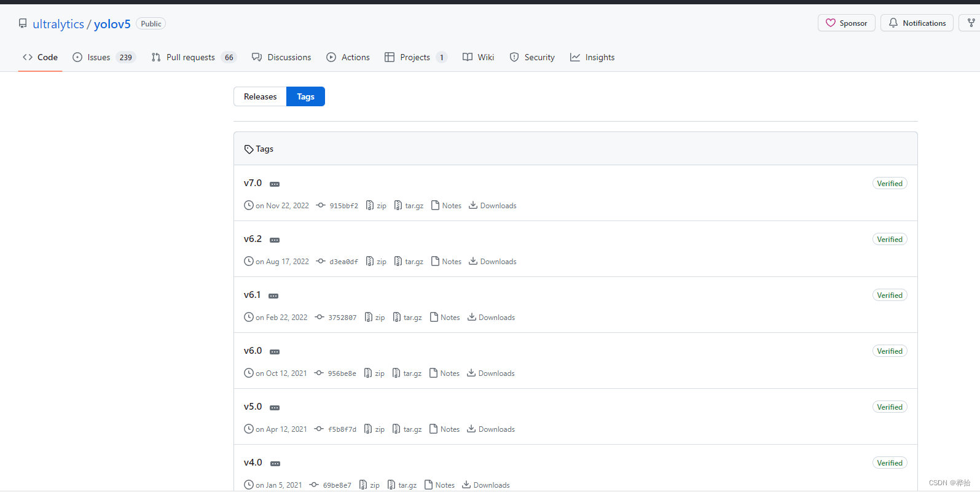Open commit 915bbf2
980x492 pixels.
coord(337,206)
